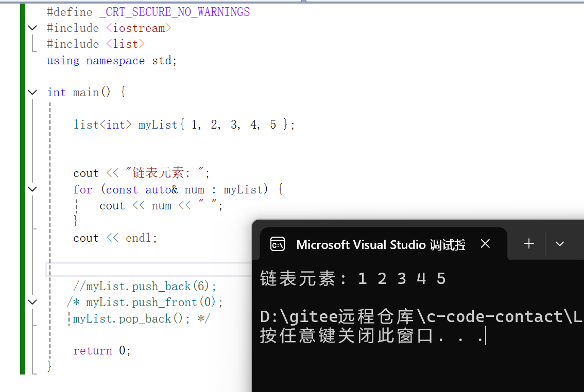Click the 'cout << num' statement
Screen dimensions: 584x392
pos(135,206)
